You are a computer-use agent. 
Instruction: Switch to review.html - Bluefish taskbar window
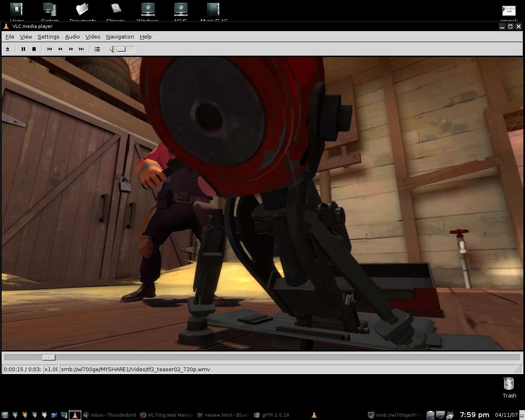pyautogui.click(x=223, y=415)
